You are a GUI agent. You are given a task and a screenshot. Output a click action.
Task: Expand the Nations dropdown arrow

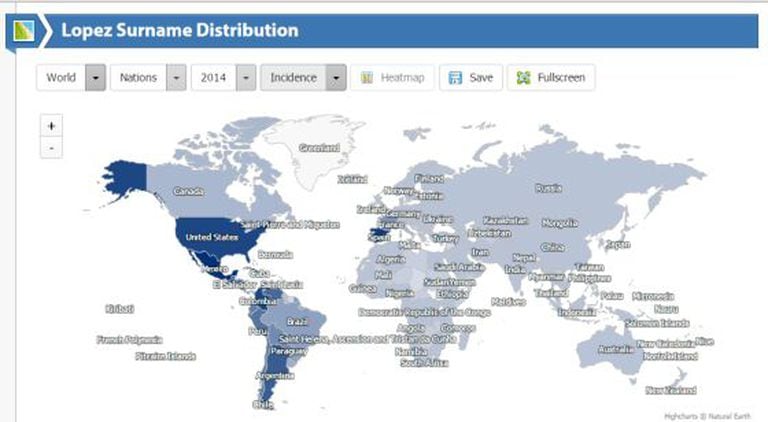[x=176, y=78]
